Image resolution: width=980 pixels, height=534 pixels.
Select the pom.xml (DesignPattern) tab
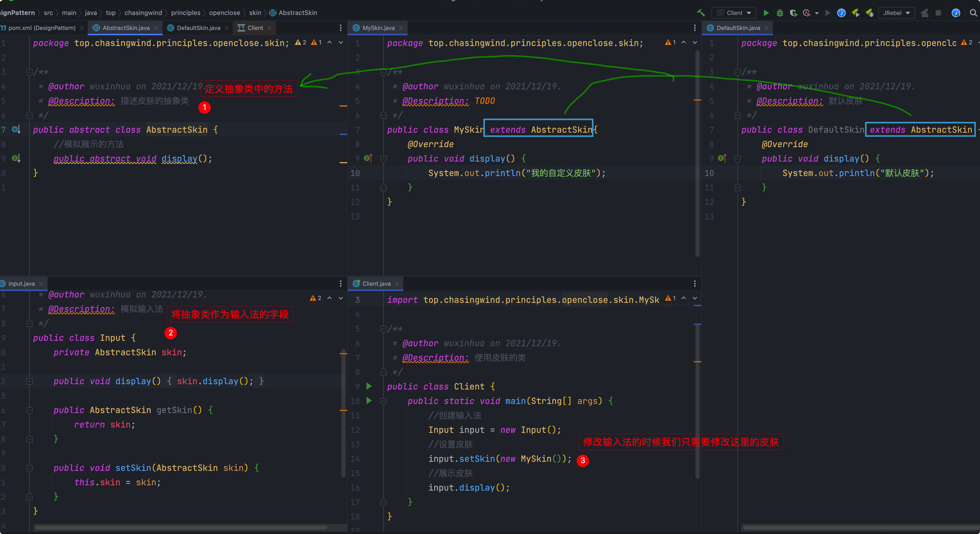click(x=41, y=28)
